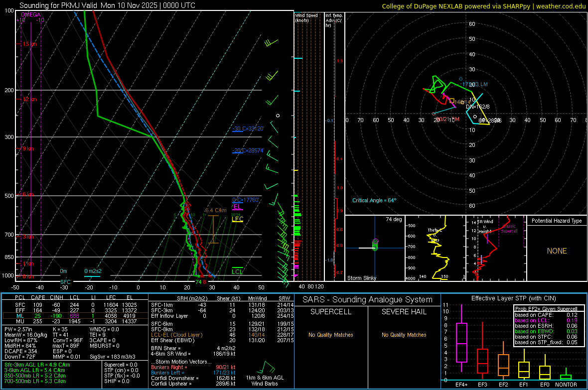Click the PW = 2.57in value
The image size is (588, 390).
[x=18, y=329]
